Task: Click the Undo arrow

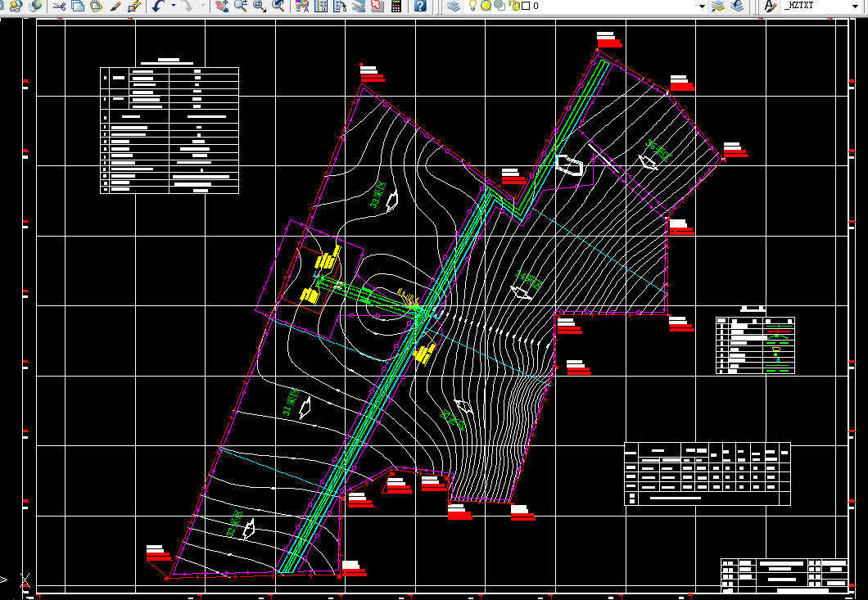Action: 159,6
